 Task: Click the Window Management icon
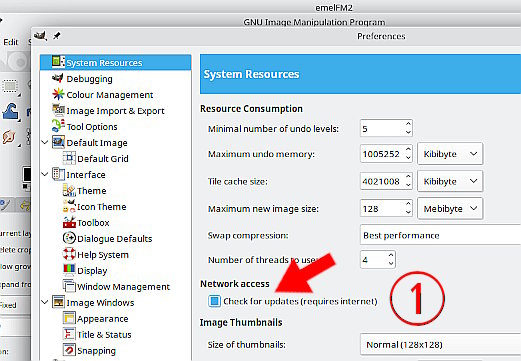(x=69, y=286)
